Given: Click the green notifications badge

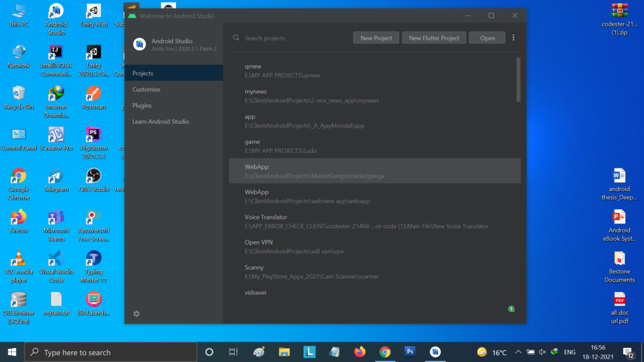Looking at the screenshot, I should click(x=511, y=309).
